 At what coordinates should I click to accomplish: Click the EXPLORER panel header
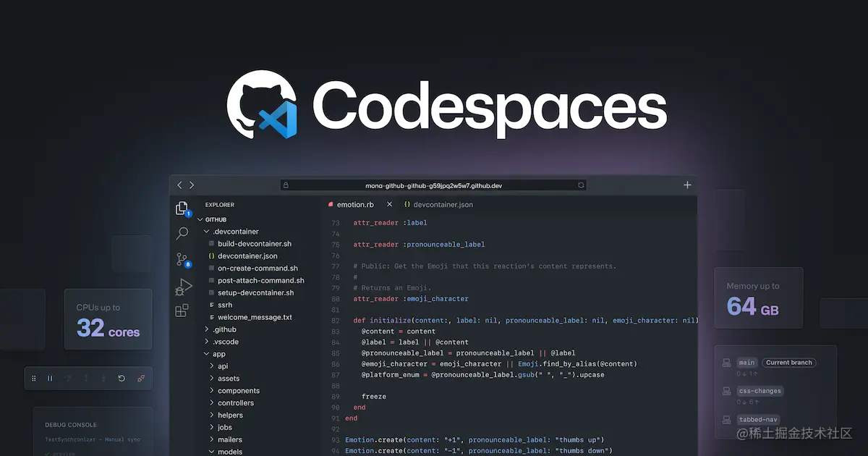tap(219, 205)
